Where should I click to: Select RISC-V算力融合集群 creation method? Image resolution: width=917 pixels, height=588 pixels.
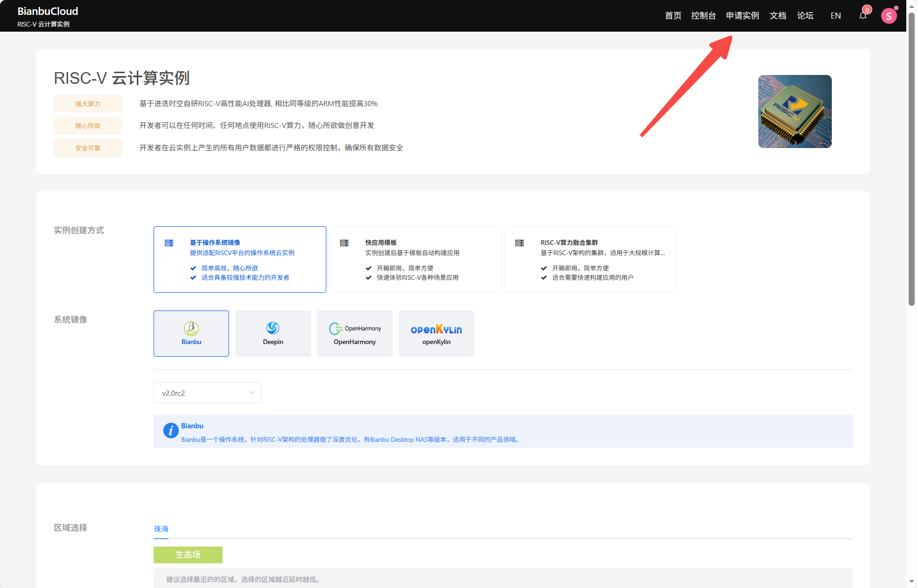pyautogui.click(x=590, y=259)
